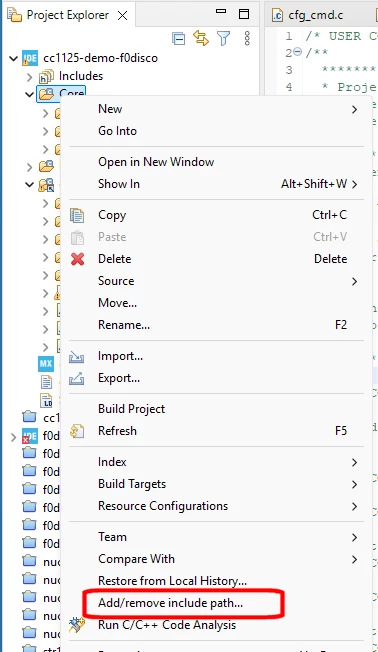Open the filter icon in Project Explorer
The width and height of the screenshot is (378, 652).
coord(223,38)
